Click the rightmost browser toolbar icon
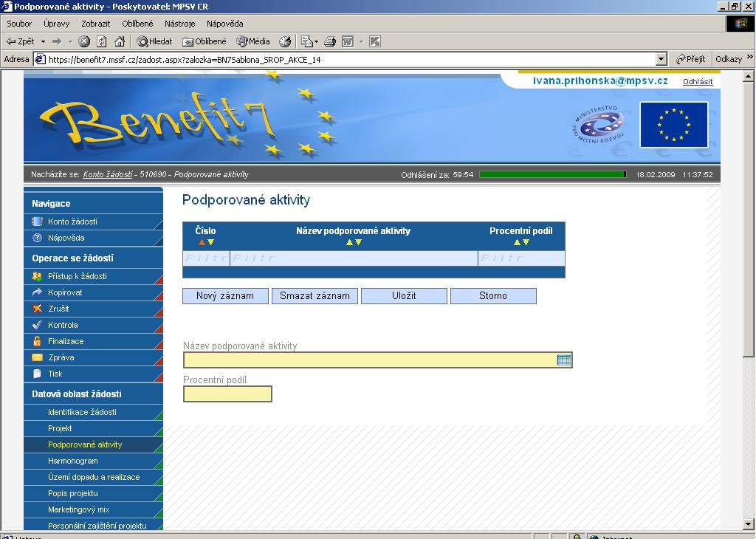Screen dimensions: 756x539 [374, 41]
